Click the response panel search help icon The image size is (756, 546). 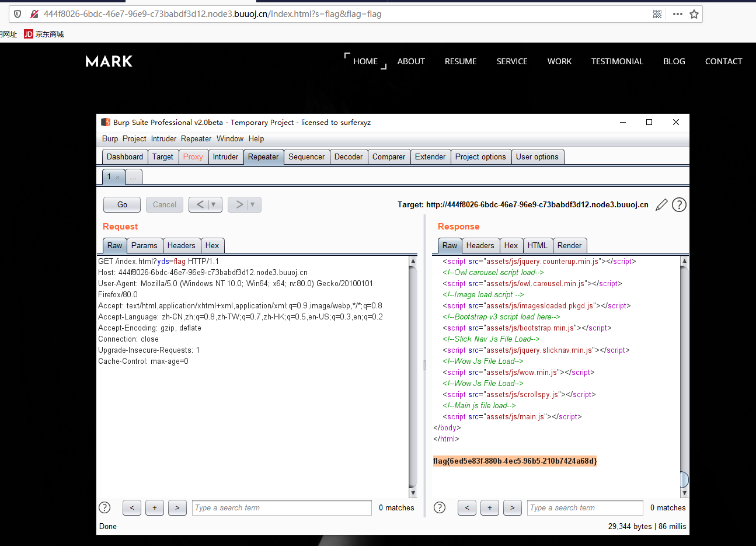coord(440,507)
